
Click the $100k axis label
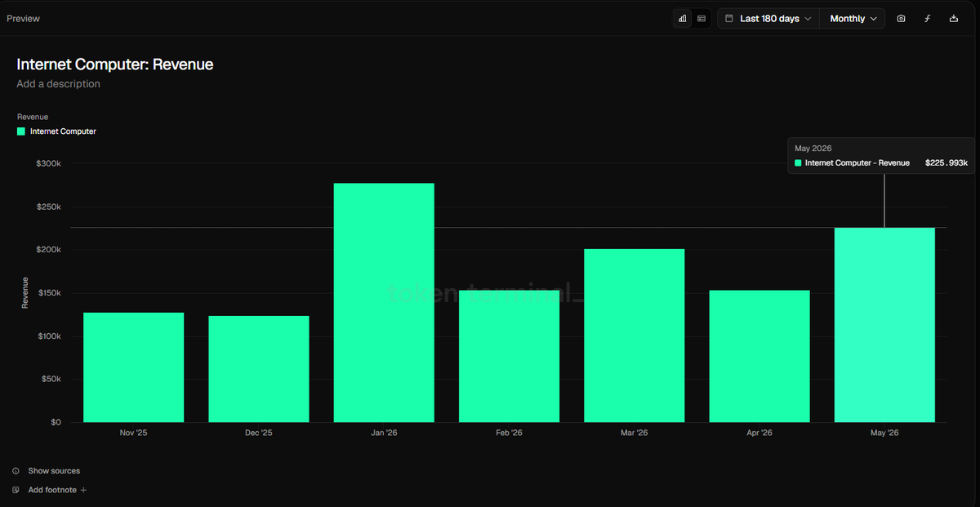point(48,336)
